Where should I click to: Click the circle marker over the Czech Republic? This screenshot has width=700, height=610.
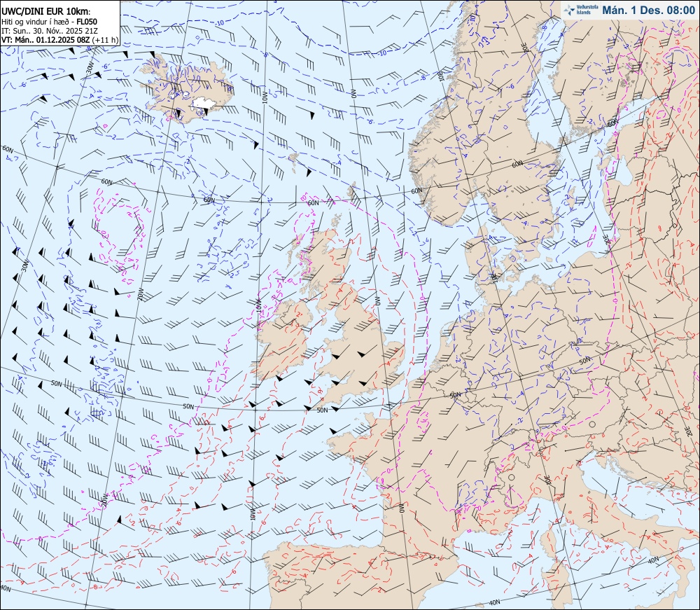[592, 424]
